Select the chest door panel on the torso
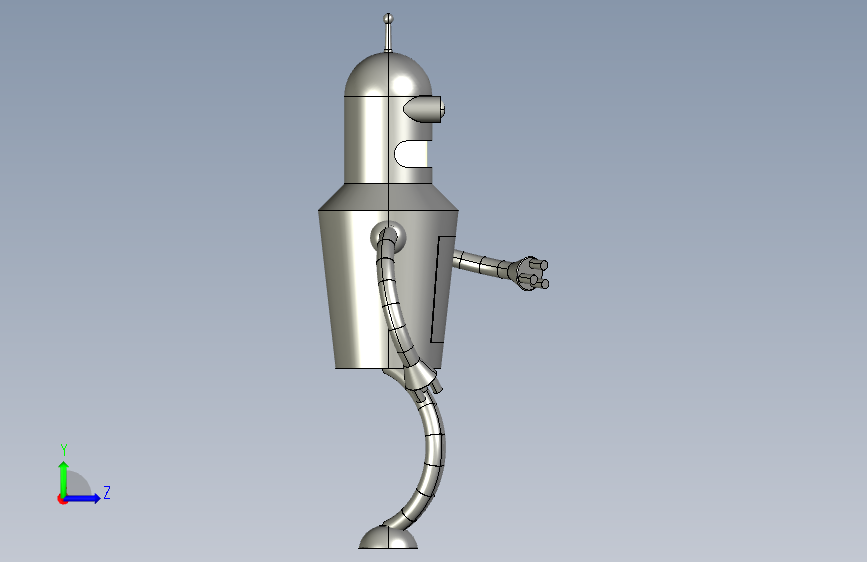The width and height of the screenshot is (867, 562). click(442, 289)
